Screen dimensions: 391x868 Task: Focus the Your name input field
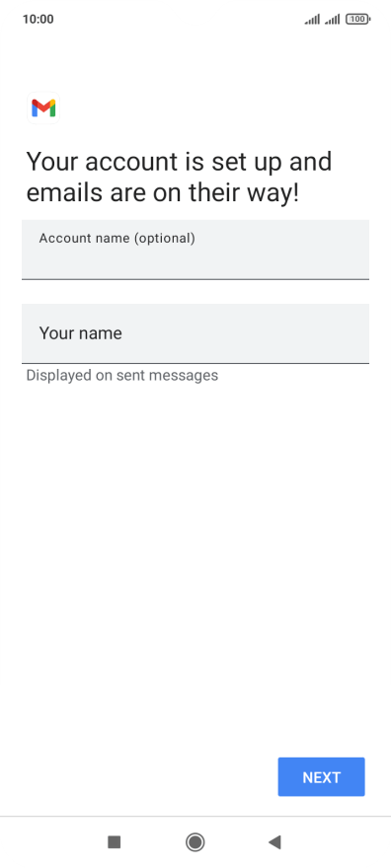click(195, 333)
